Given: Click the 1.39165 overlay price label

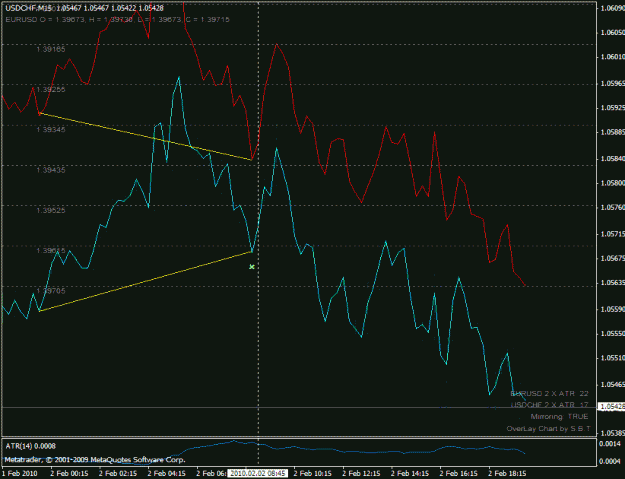Looking at the screenshot, I should point(51,49).
